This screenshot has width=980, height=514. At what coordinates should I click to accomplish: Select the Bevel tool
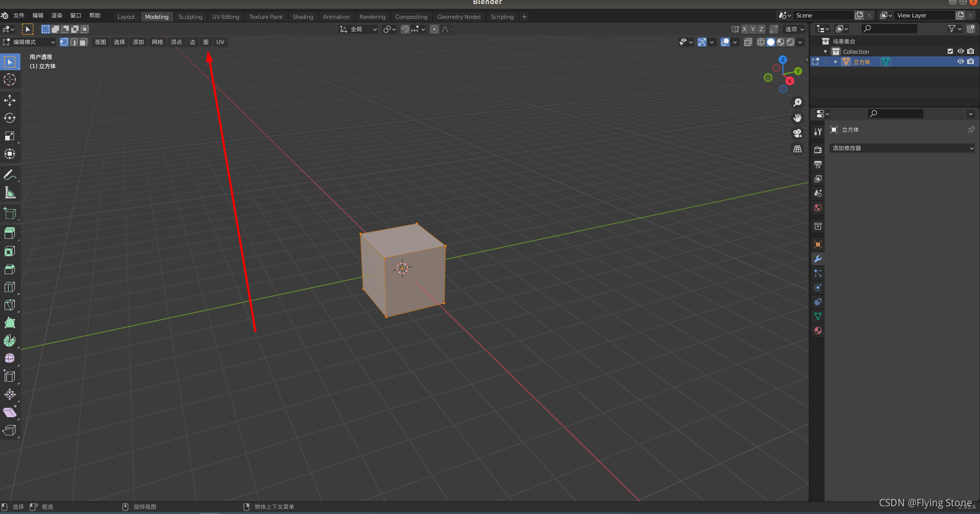[10, 269]
